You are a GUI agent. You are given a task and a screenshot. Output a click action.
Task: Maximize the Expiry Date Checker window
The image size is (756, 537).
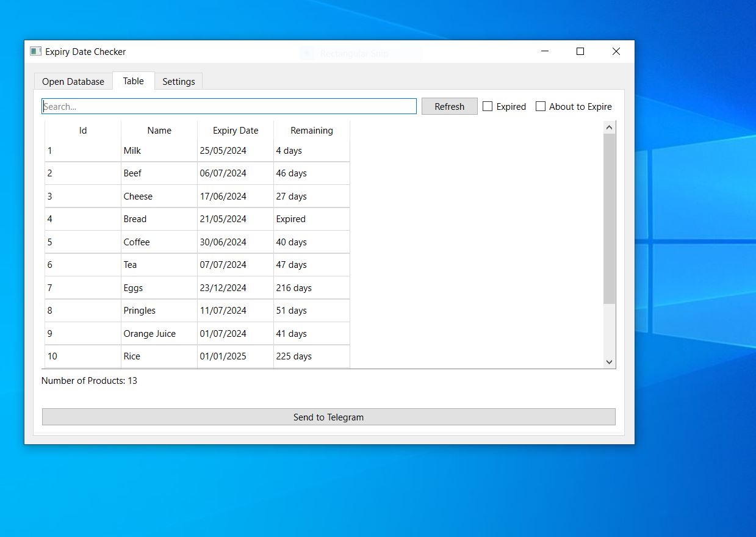(580, 52)
